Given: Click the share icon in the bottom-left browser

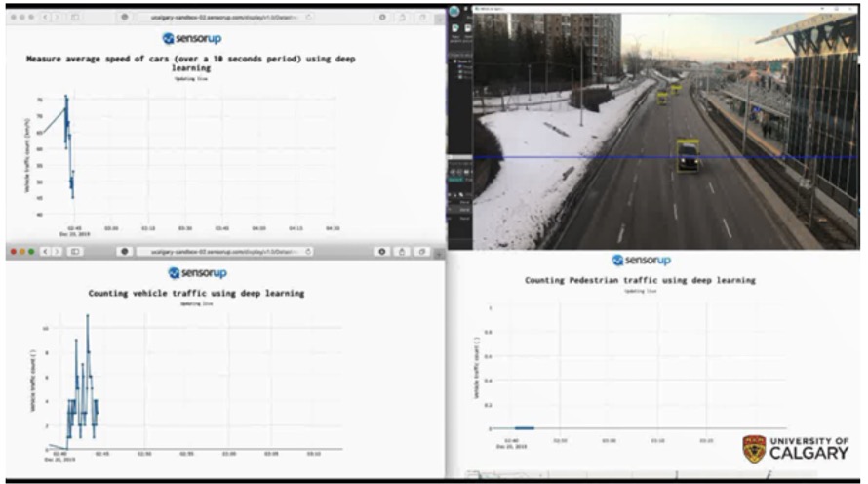Looking at the screenshot, I should tap(403, 251).
